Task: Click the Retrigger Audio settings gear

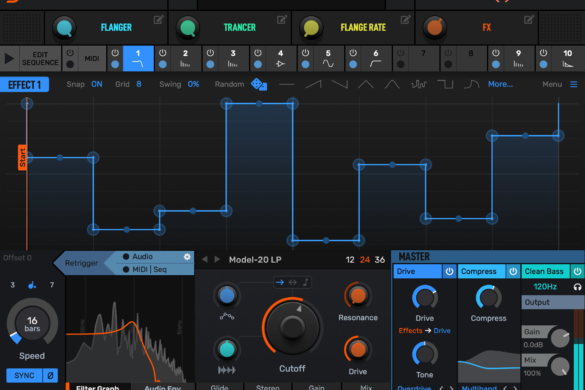Action: point(187,257)
